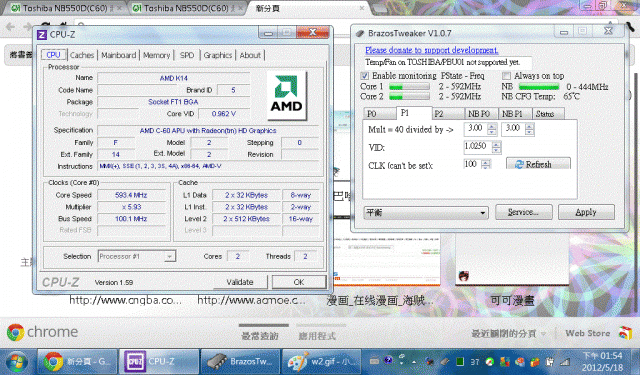Switch to CPU-Z Mainboard tab

(x=118, y=55)
